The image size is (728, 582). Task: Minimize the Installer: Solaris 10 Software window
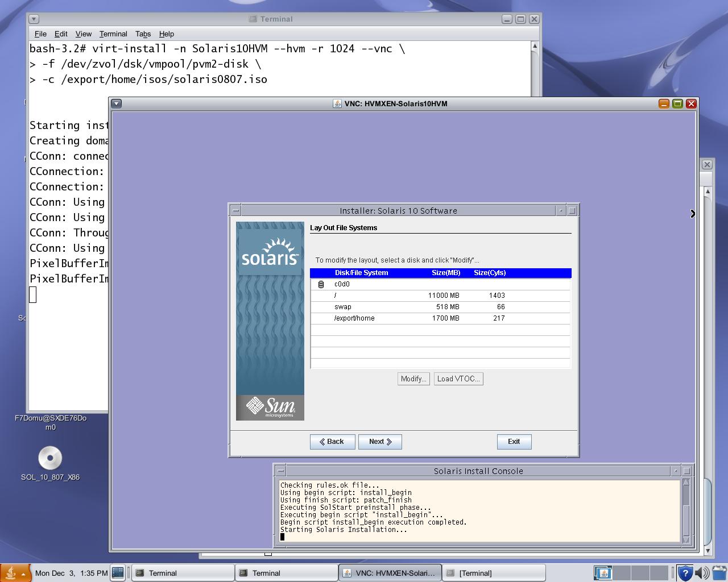tap(561, 210)
